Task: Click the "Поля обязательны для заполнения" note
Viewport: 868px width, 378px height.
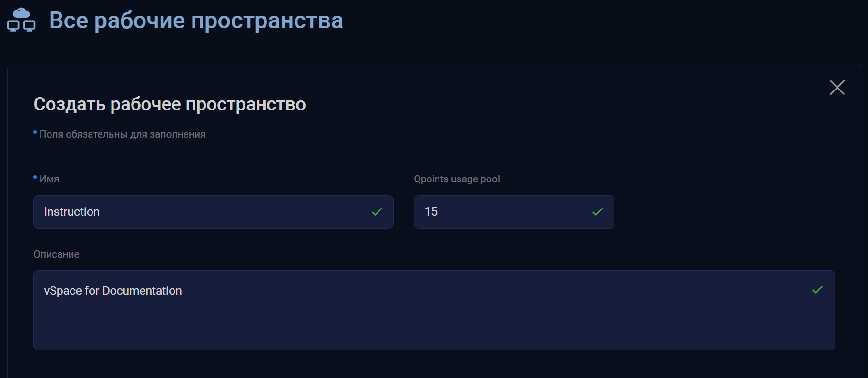Action: point(122,134)
